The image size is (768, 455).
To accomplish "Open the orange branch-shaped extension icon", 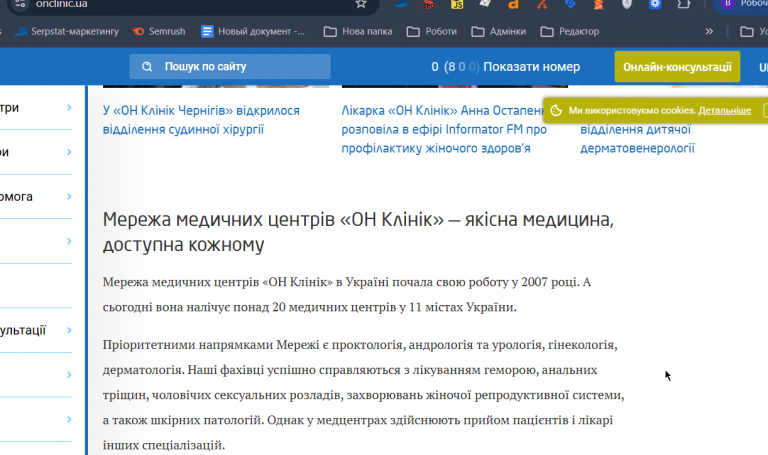I will (x=542, y=4).
